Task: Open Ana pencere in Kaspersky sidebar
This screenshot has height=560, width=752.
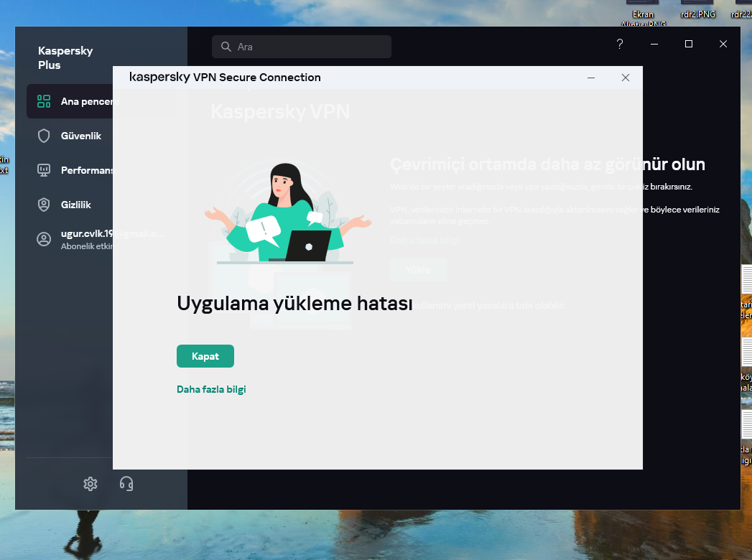Action: pyautogui.click(x=70, y=101)
